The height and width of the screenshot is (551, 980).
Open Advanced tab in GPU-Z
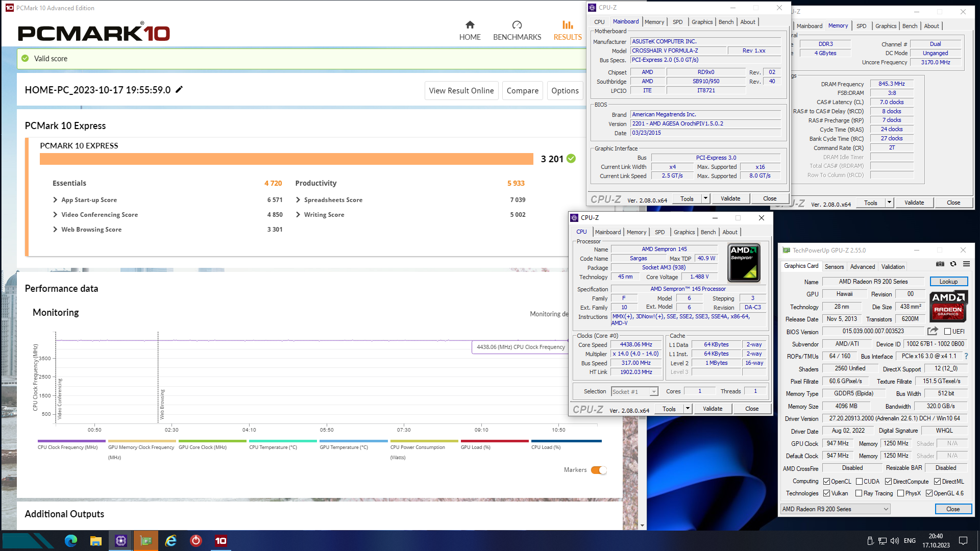click(x=863, y=267)
